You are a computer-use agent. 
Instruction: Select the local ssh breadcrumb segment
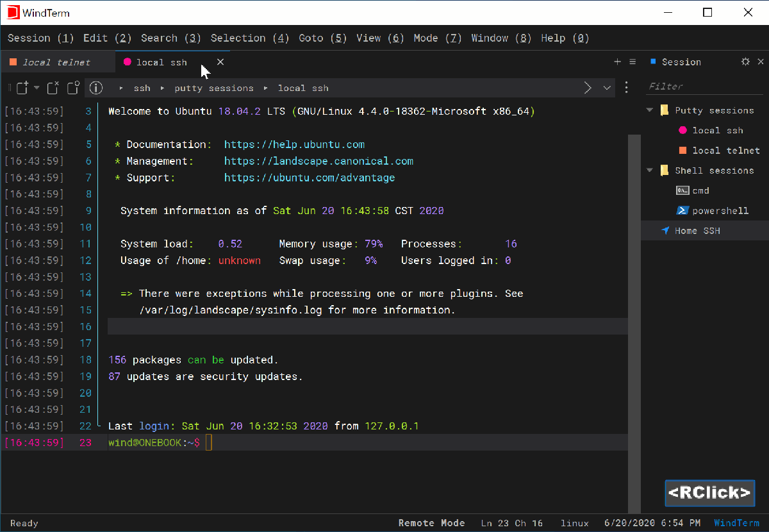click(303, 88)
